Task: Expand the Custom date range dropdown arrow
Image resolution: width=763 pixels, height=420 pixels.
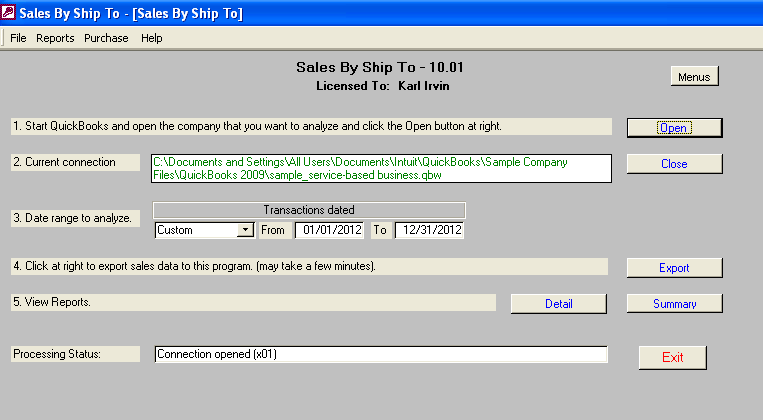Action: pos(245,230)
